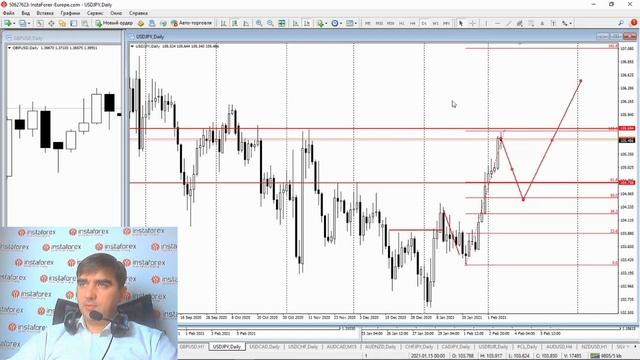Click the search magnifier icon
This screenshot has height=360, width=640.
(621, 23)
